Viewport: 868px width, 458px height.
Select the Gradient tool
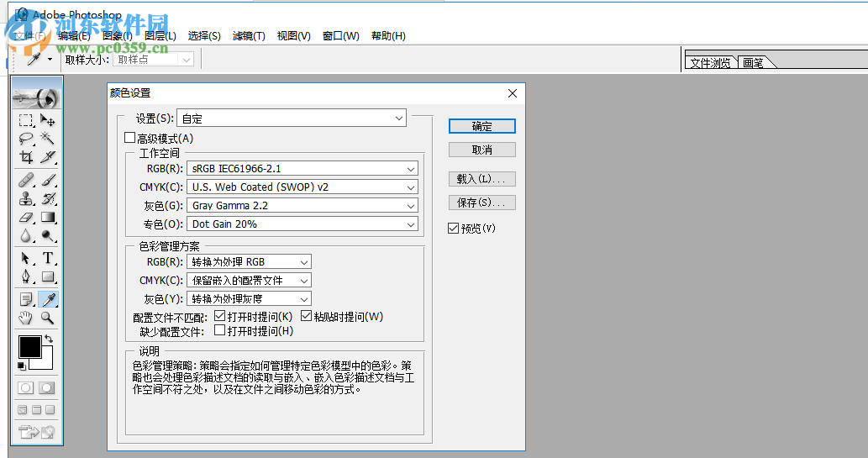(48, 217)
